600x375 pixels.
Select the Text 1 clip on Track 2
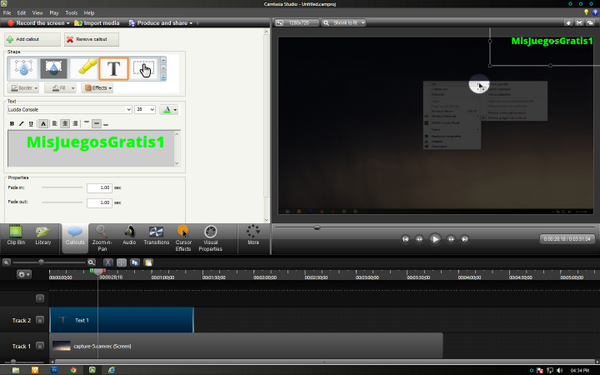tap(122, 320)
